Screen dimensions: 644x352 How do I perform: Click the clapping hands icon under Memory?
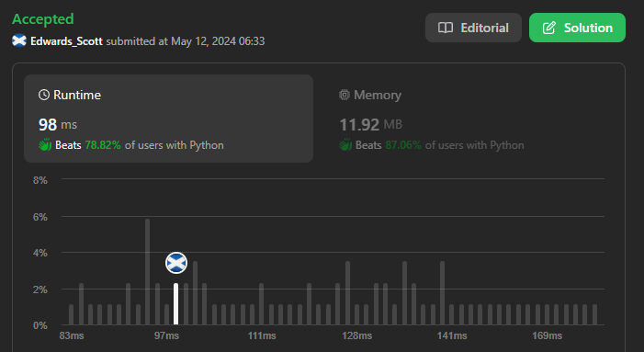click(x=345, y=144)
